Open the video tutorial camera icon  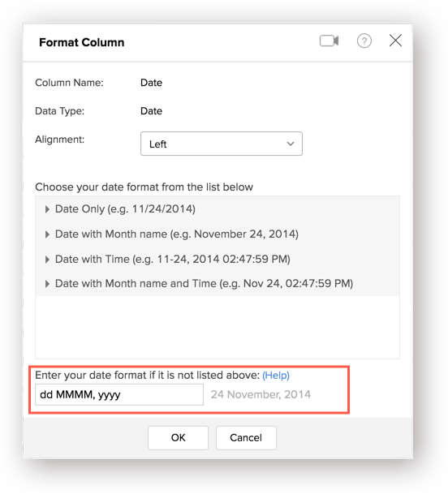tap(330, 41)
